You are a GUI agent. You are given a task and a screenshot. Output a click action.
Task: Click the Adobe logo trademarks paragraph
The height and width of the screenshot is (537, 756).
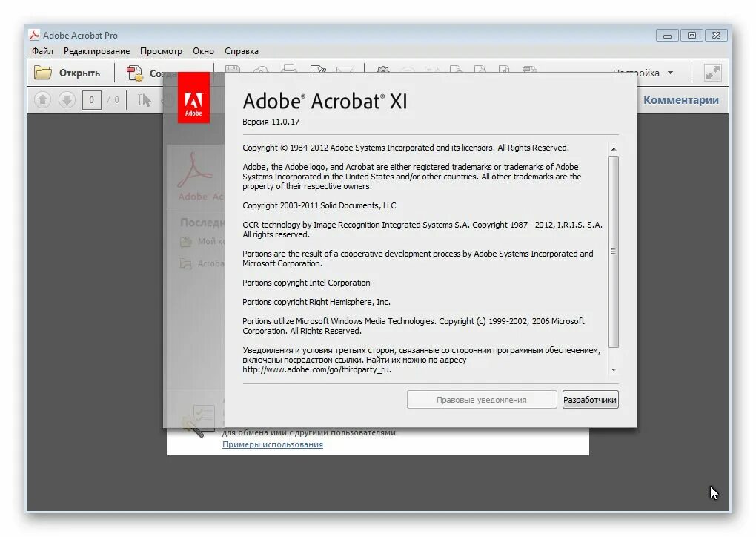412,177
